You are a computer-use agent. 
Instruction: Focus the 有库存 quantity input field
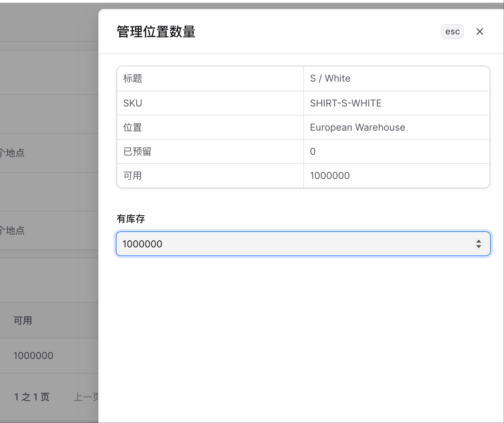point(303,244)
